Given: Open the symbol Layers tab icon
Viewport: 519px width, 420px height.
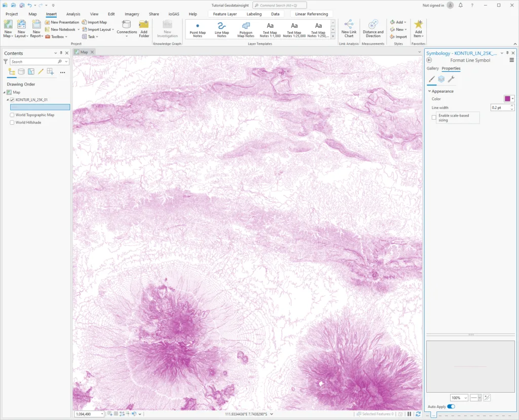Looking at the screenshot, I should pos(441,79).
